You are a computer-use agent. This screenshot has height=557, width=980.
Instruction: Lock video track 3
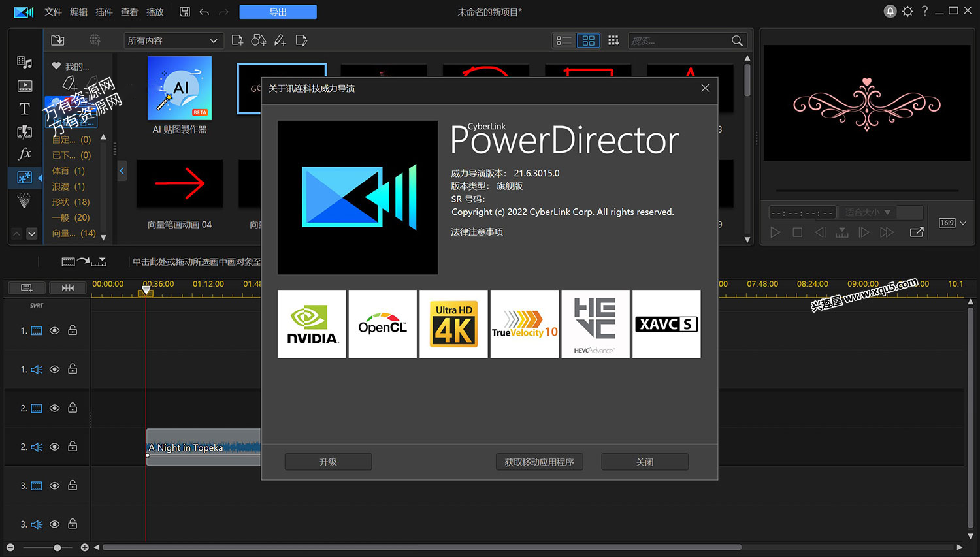[x=73, y=485]
